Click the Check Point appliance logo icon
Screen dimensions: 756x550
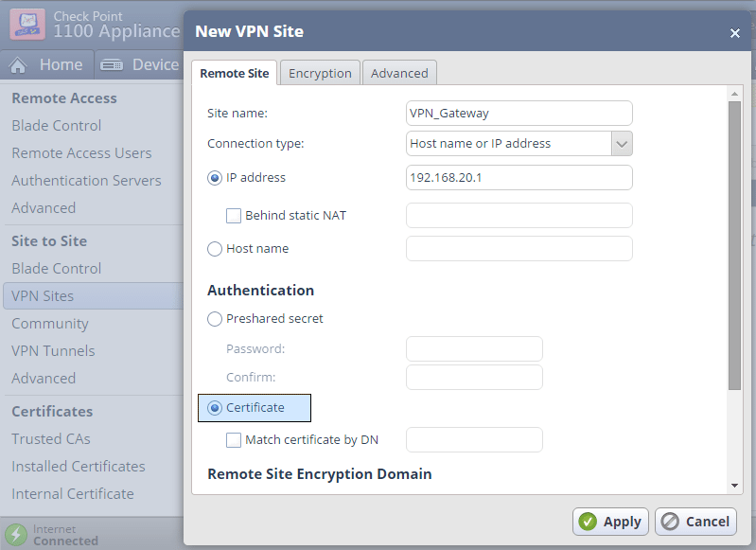point(26,24)
